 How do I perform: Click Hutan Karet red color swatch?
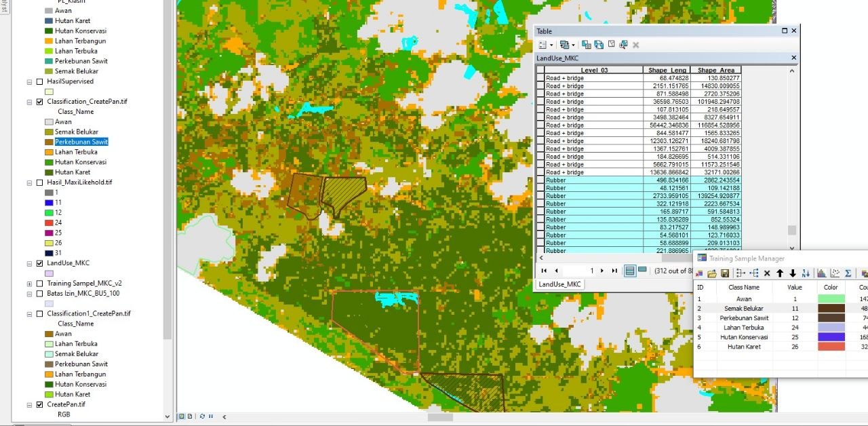(x=831, y=347)
